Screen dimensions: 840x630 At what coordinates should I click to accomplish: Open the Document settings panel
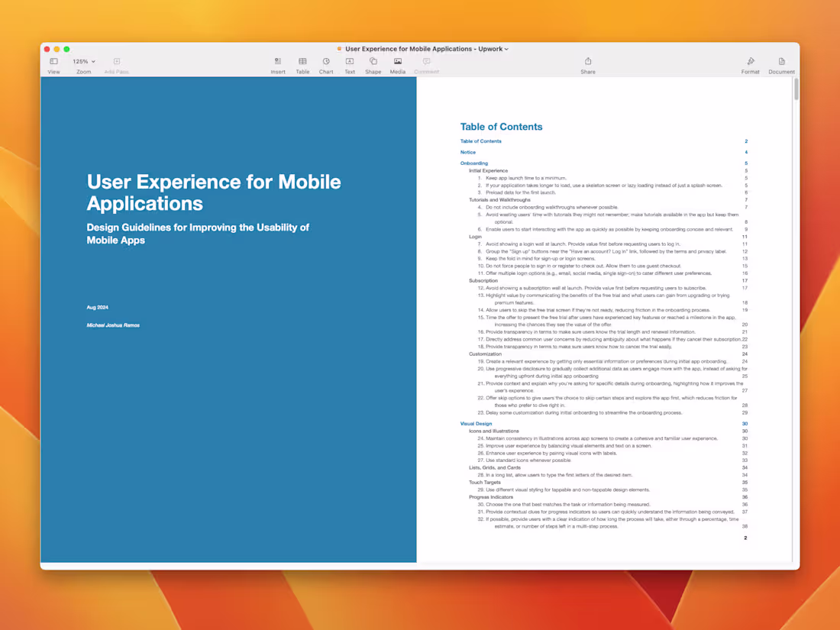(x=781, y=63)
